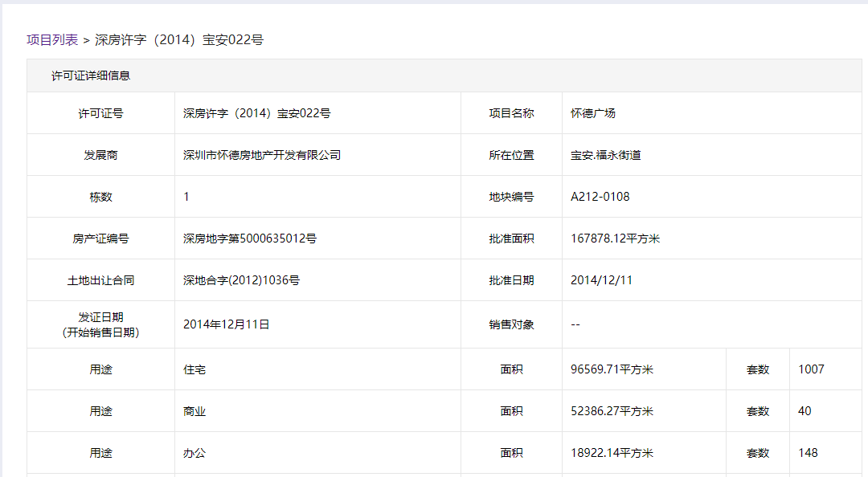This screenshot has height=477, width=868.
Task: Select developer 深圳市怀德房地产开发有限公司
Action: (x=262, y=155)
